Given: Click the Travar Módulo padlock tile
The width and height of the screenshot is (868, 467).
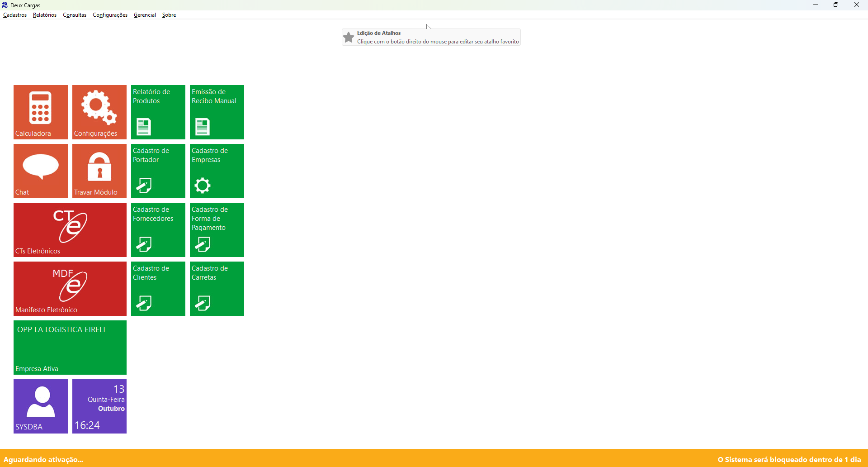Looking at the screenshot, I should pos(99,171).
